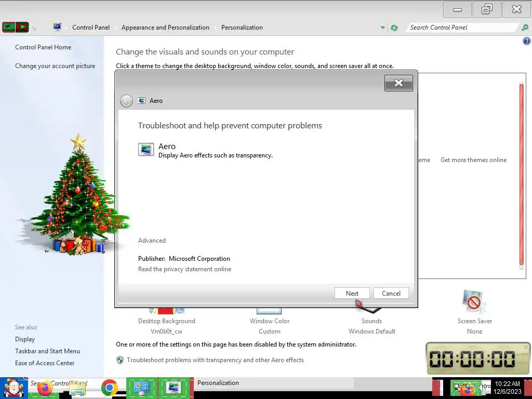532x399 pixels.
Task: Click the Next button in Aero troubleshooter
Action: [x=352, y=293]
